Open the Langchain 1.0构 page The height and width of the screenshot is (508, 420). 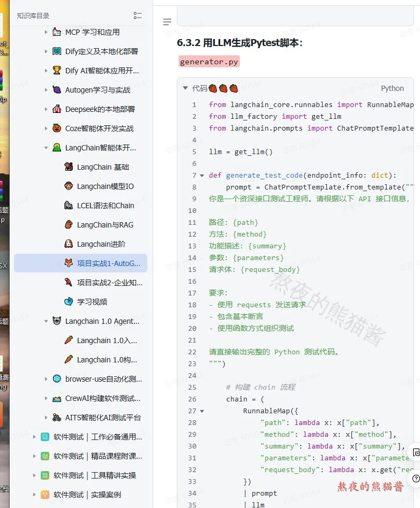point(107,360)
